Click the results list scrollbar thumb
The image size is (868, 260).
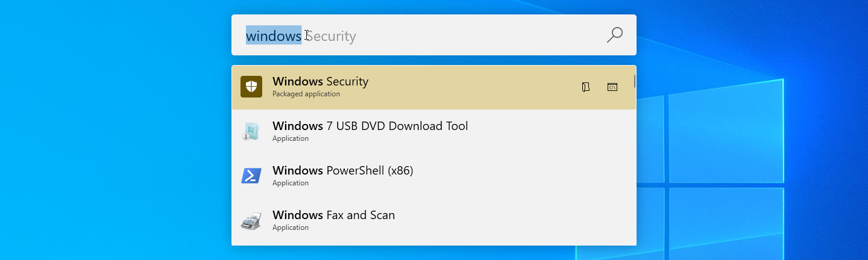coord(634,81)
